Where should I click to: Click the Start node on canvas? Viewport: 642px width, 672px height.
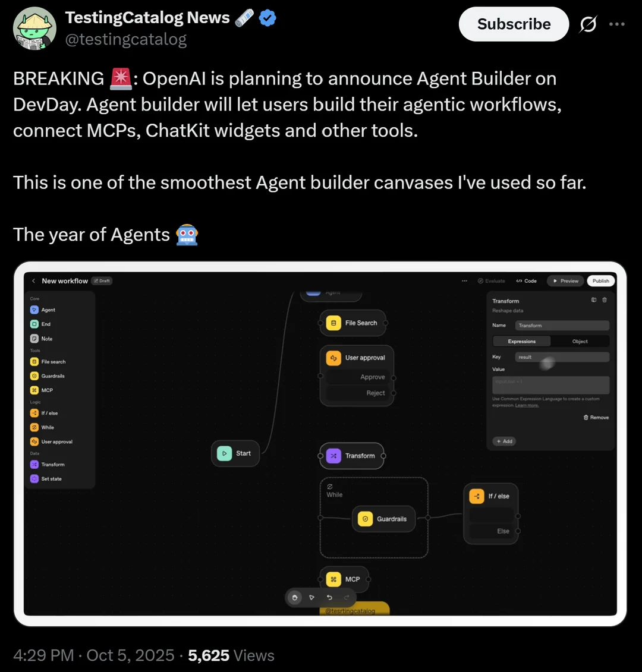(x=235, y=453)
